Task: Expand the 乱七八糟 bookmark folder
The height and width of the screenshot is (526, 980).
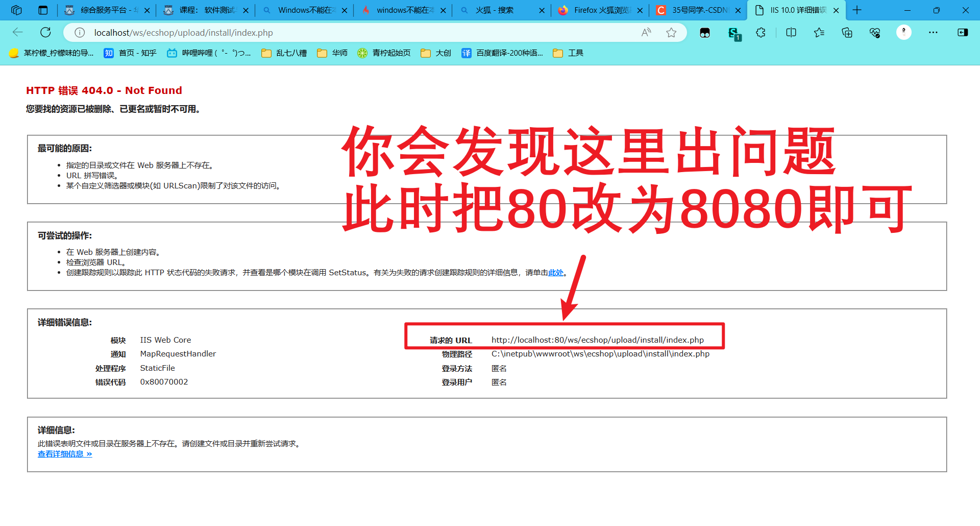Action: 284,53
